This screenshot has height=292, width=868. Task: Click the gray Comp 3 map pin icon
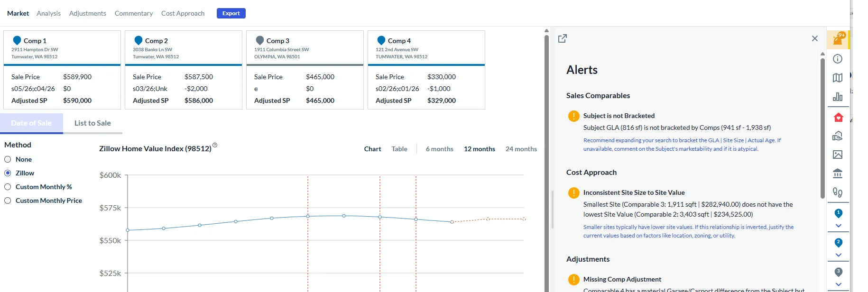[x=260, y=40]
